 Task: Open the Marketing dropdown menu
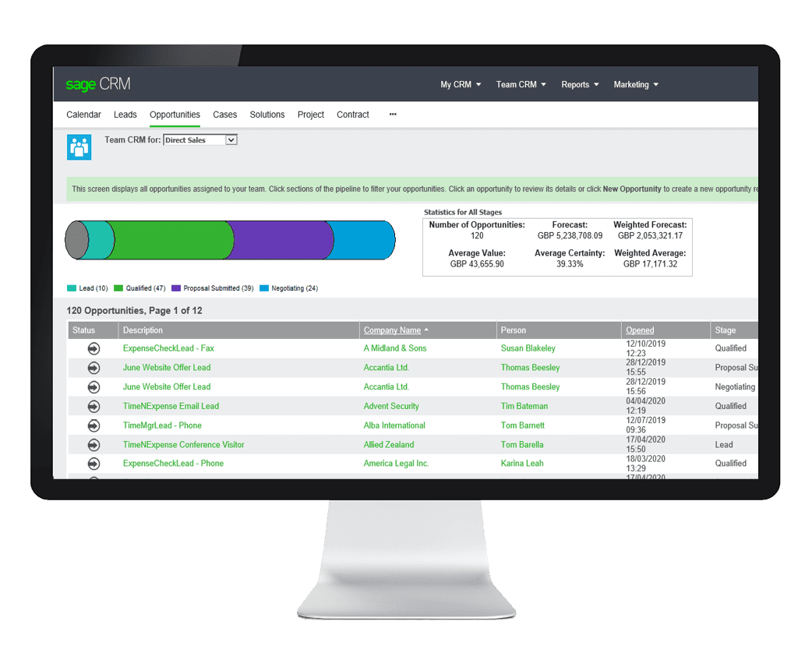pos(636,84)
